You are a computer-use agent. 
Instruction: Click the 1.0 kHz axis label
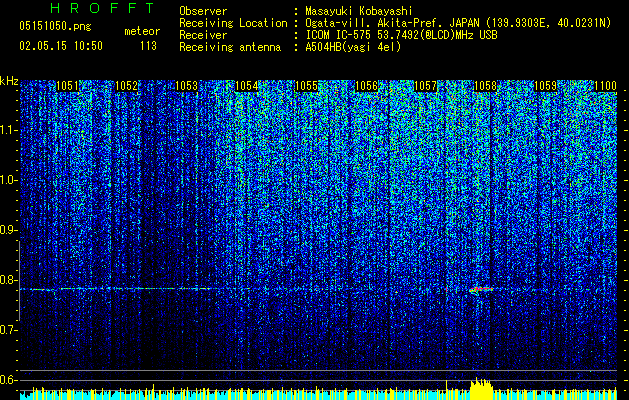[x=8, y=180]
